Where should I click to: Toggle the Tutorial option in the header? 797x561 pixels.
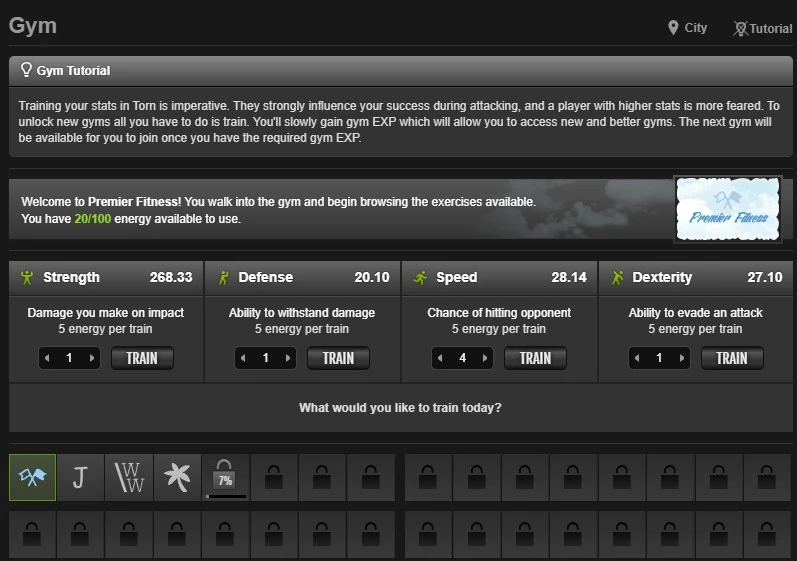762,28
